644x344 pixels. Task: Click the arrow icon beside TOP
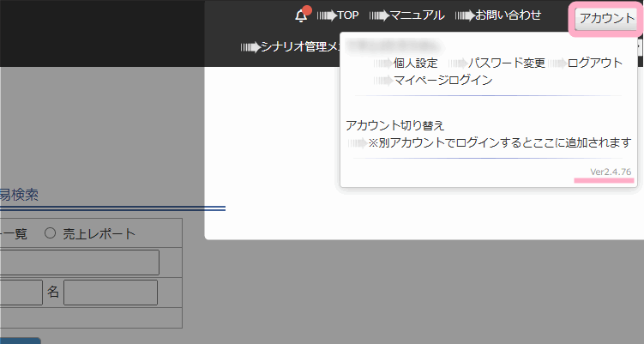(x=327, y=15)
